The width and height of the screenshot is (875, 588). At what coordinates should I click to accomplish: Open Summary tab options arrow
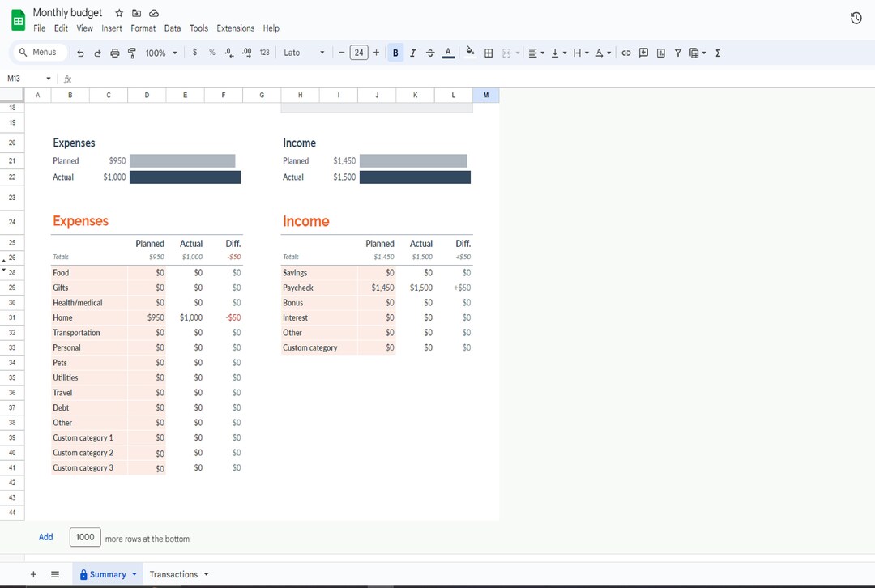[x=134, y=574]
